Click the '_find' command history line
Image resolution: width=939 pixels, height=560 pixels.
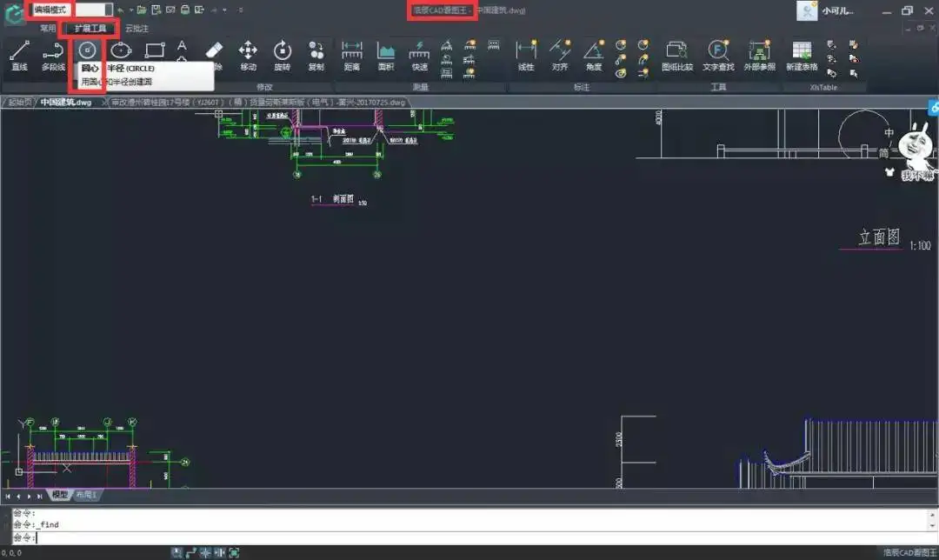37,524
